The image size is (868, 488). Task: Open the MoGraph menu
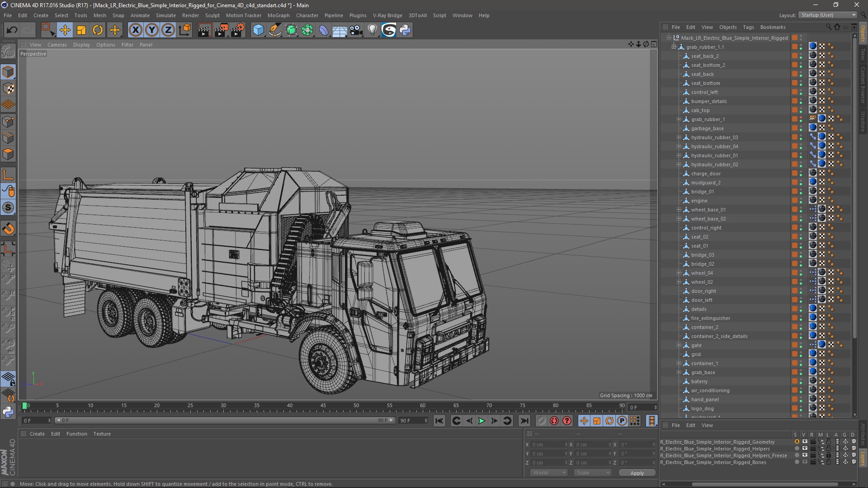click(278, 15)
